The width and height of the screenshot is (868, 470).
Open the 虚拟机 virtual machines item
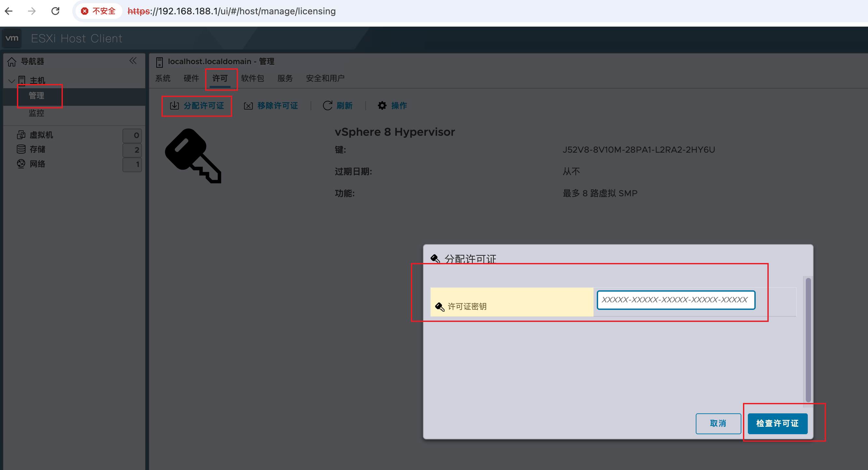41,135
